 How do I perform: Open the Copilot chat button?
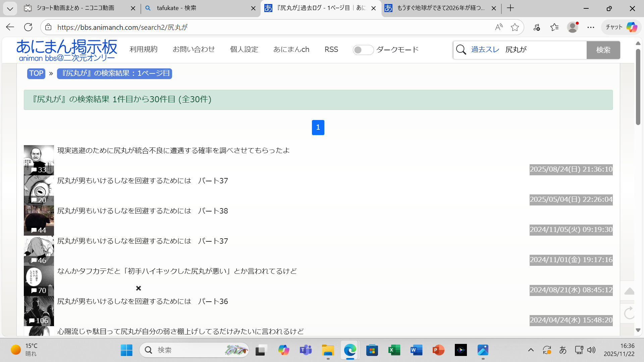622,27
